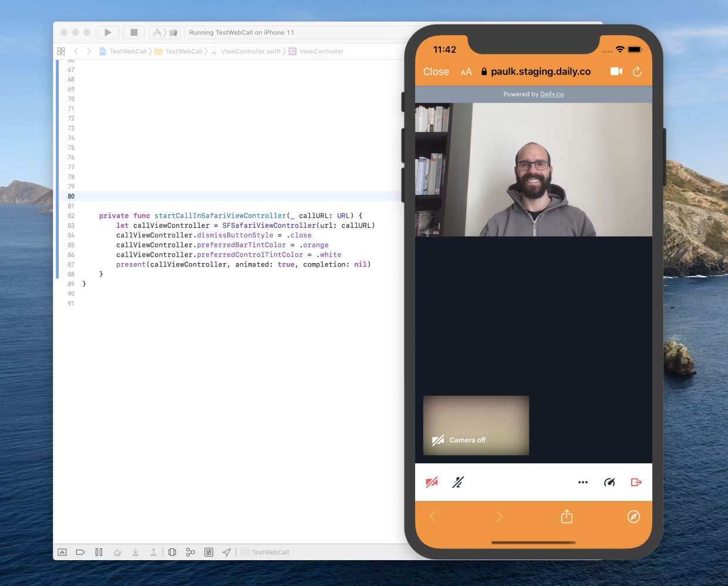Click 'preferredControlTintColor' property in code
The width and height of the screenshot is (728, 586).
250,255
